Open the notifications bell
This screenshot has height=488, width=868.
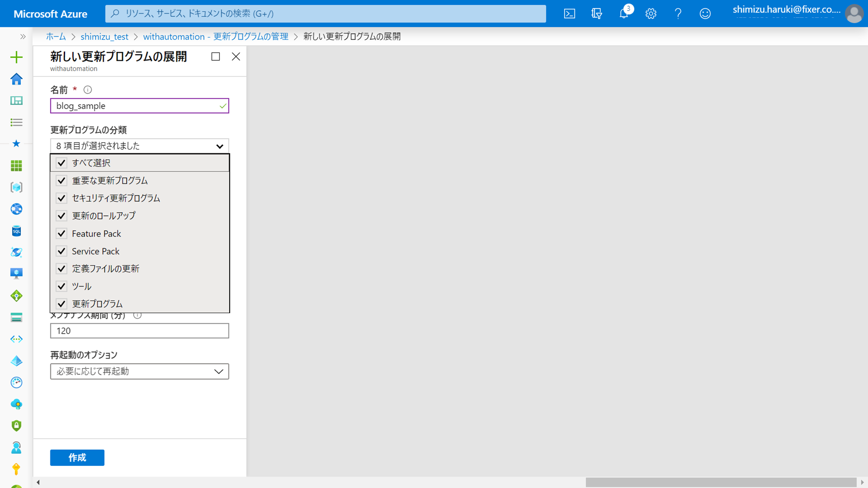pos(624,14)
